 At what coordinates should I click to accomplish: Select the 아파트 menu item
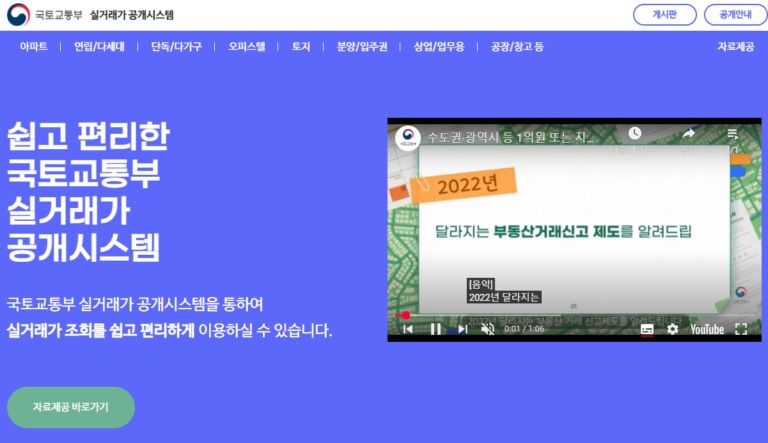point(34,47)
